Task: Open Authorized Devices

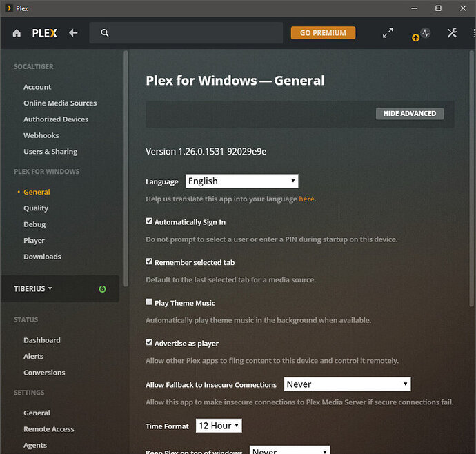Action: [56, 119]
